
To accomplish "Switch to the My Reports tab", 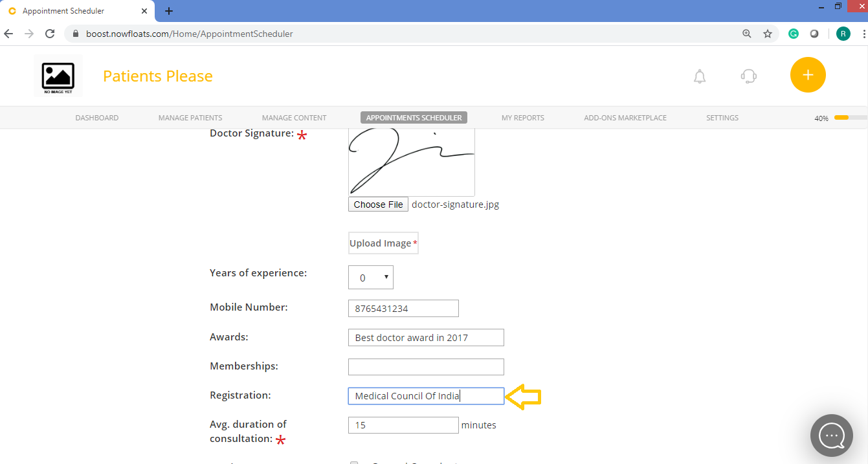I will point(522,117).
